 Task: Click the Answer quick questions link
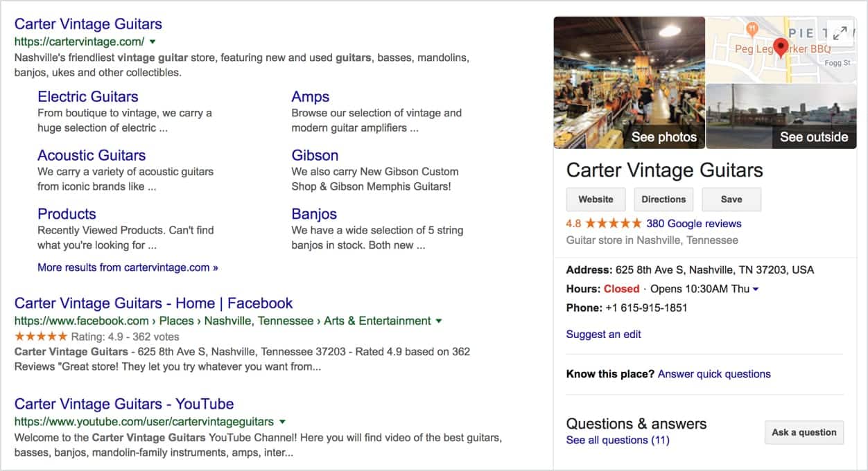tap(714, 374)
